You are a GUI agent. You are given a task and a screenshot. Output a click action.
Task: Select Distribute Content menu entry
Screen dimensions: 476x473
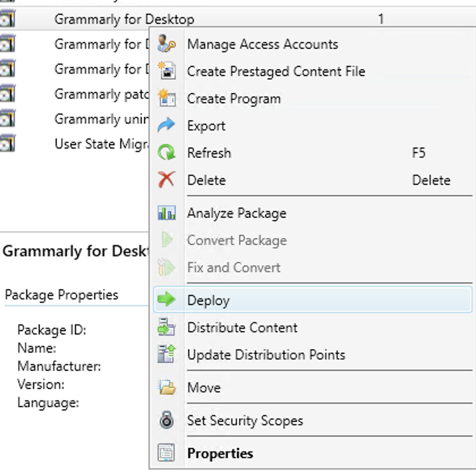242,328
